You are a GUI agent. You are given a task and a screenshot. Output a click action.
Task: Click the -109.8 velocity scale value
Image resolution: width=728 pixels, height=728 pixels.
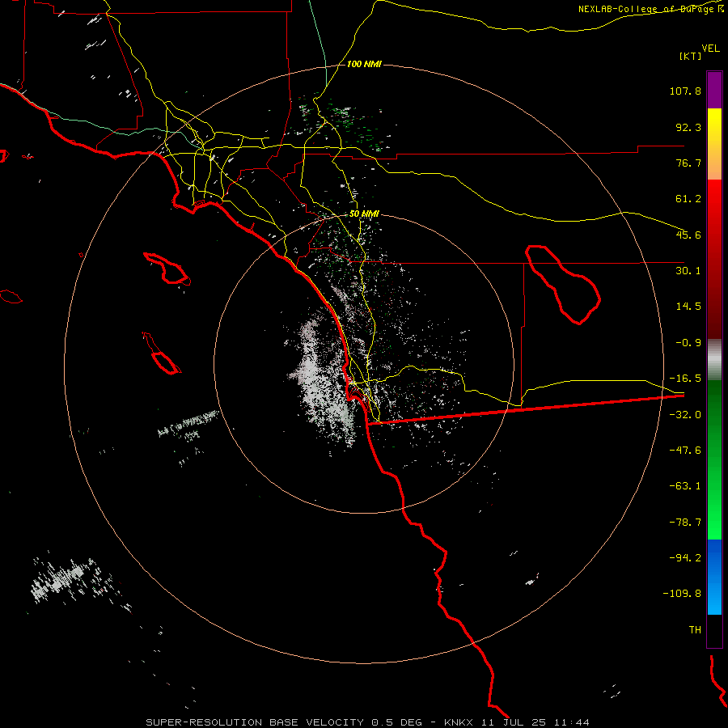pos(683,594)
